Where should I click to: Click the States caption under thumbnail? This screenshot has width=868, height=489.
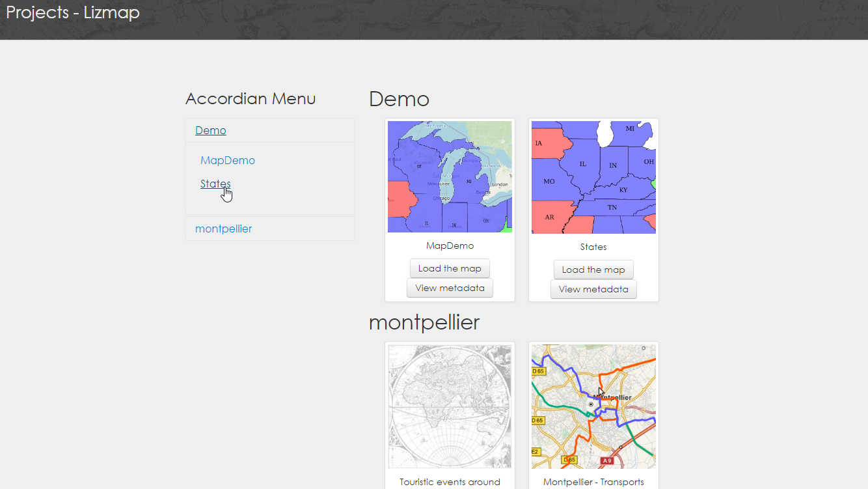593,247
